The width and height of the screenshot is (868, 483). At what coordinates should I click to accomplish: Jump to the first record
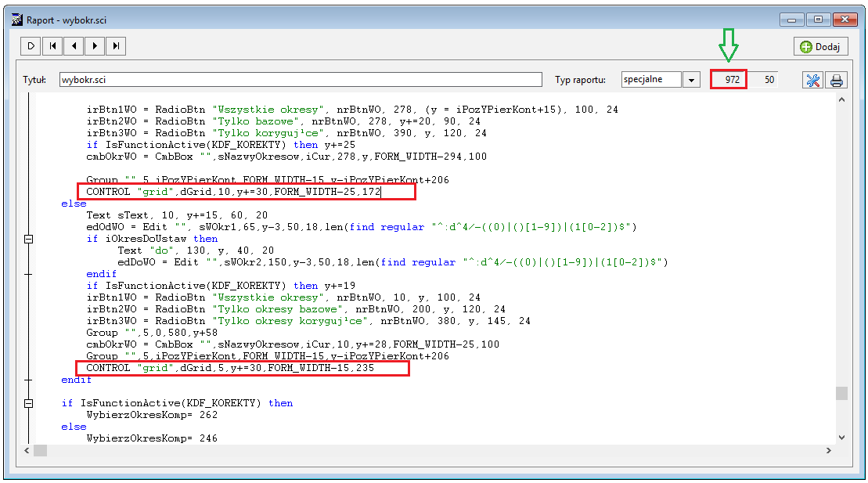[52, 46]
